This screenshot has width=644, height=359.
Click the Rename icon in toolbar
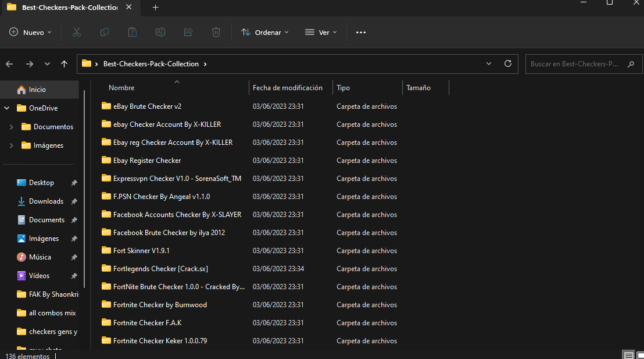(160, 33)
